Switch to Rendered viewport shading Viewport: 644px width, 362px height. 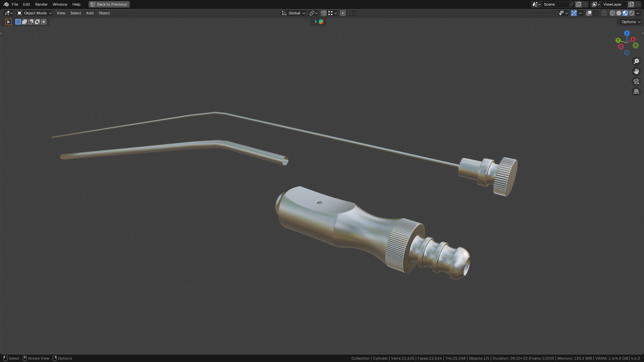click(x=632, y=13)
